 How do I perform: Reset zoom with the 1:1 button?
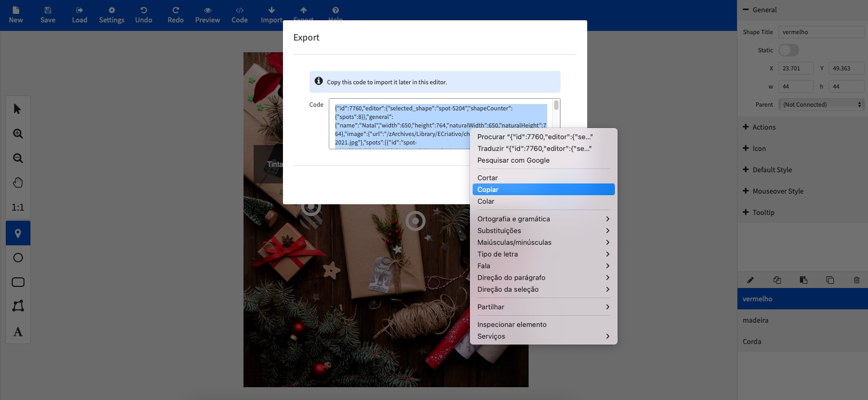click(18, 207)
